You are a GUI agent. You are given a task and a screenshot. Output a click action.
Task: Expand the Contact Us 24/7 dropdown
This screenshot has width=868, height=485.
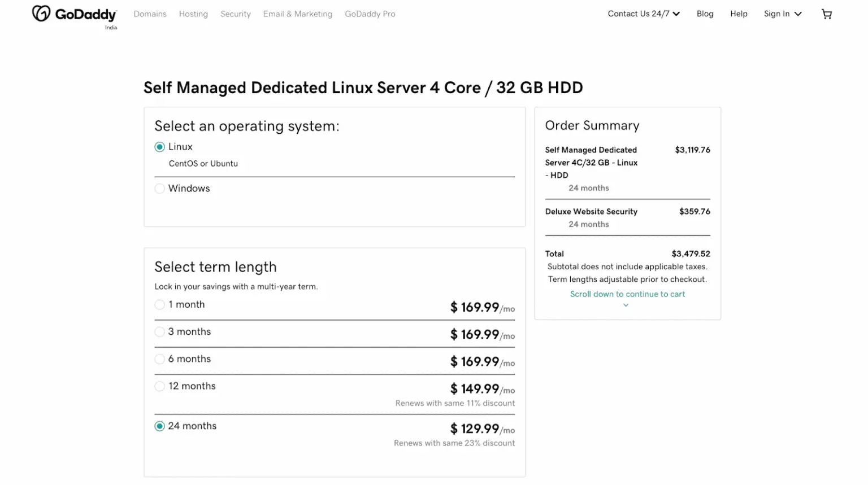[x=644, y=14]
